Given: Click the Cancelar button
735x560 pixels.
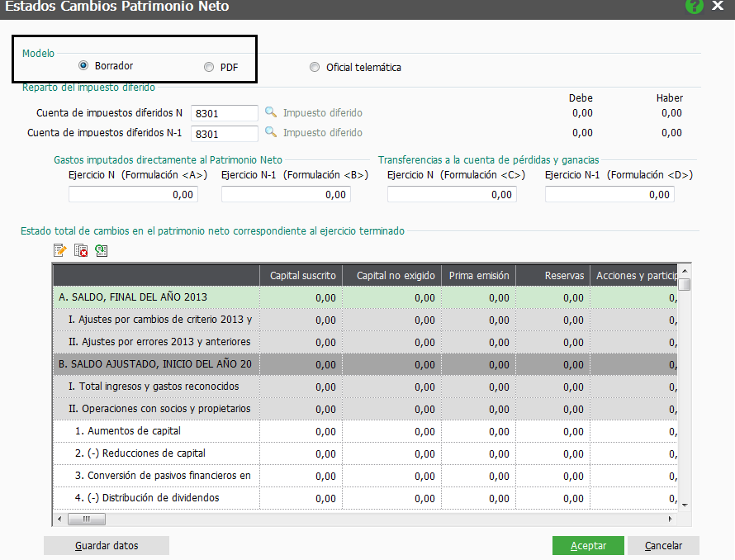Looking at the screenshot, I should click(x=663, y=545).
